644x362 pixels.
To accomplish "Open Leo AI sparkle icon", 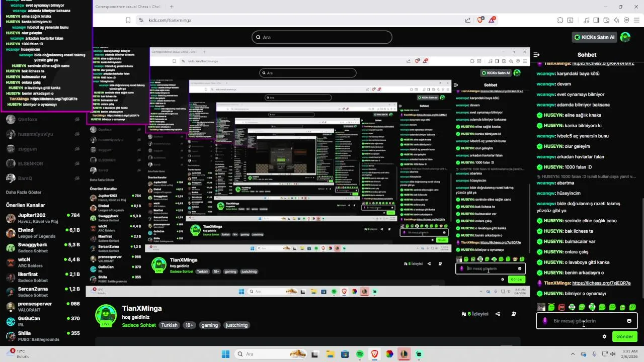I will (616, 20).
